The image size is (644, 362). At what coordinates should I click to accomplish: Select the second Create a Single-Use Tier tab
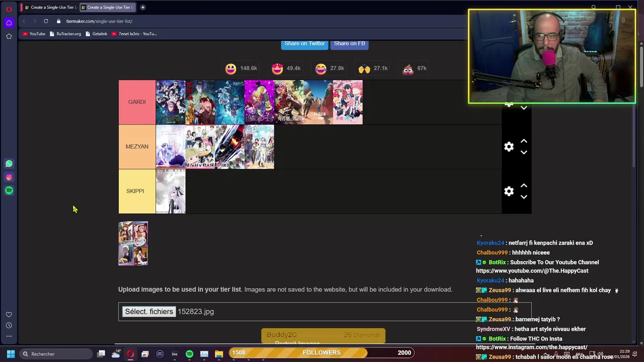(107, 7)
